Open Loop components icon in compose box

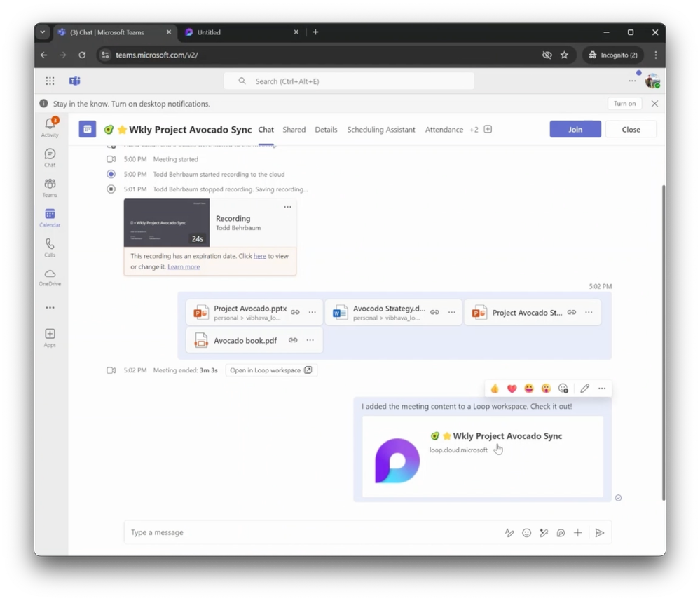pyautogui.click(x=561, y=533)
